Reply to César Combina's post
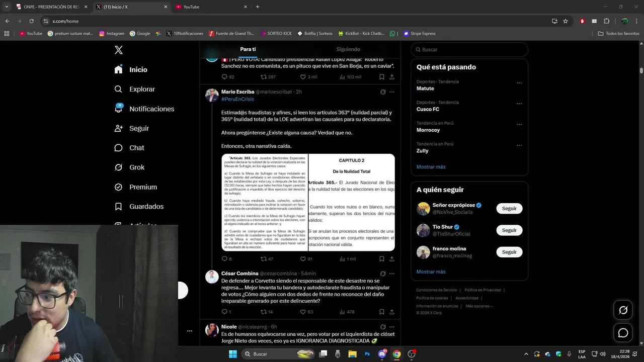Viewport: 644px width, 362px height. click(226, 312)
